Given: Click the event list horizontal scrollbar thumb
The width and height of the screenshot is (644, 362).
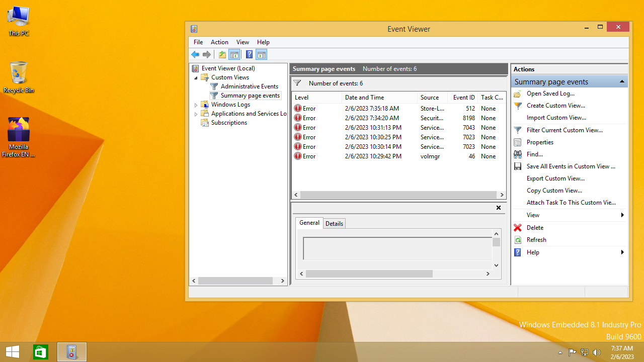Looking at the screenshot, I should pyautogui.click(x=398, y=195).
